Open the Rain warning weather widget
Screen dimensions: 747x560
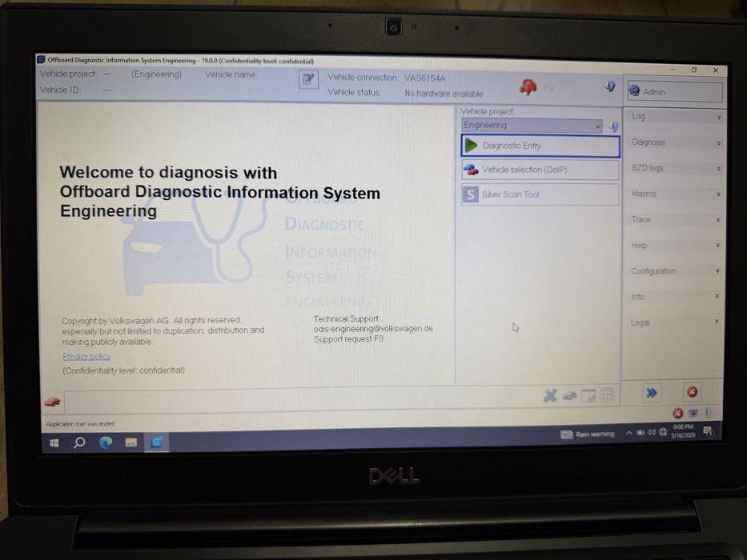pyautogui.click(x=588, y=434)
